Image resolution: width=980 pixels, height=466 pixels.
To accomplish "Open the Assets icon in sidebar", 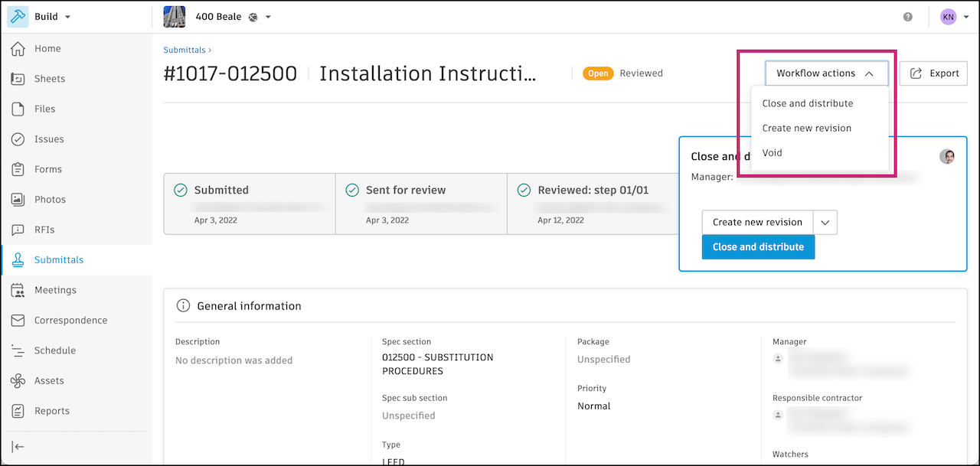I will [x=18, y=380].
